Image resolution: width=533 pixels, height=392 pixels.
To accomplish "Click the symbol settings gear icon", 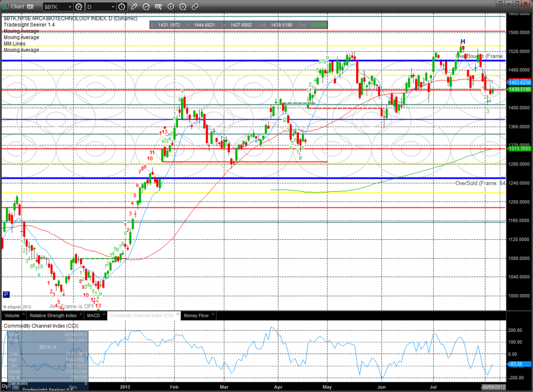I will [78, 7].
